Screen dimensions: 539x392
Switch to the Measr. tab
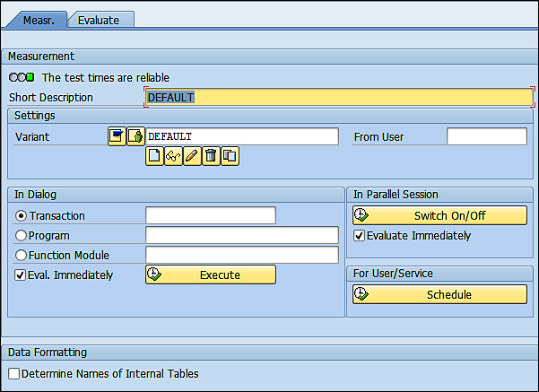[39, 20]
